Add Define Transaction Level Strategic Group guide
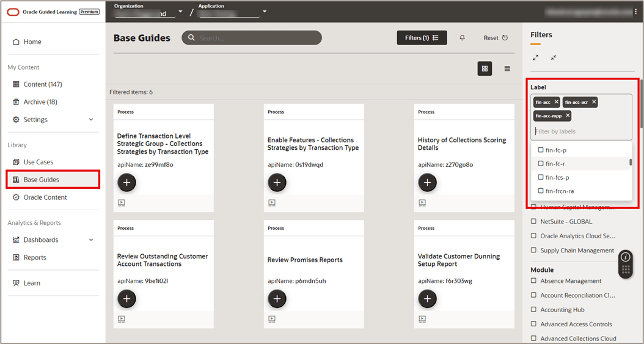Screen dimensions: 644x344 click(126, 183)
